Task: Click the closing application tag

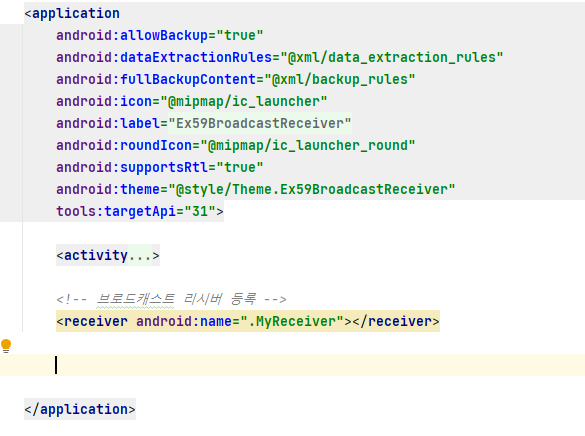Action: (80, 409)
